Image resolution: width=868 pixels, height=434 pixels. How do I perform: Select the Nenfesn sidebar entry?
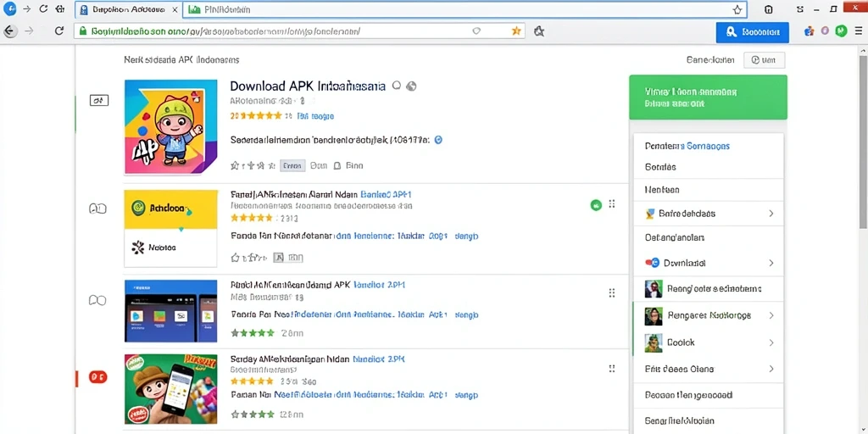pos(662,189)
